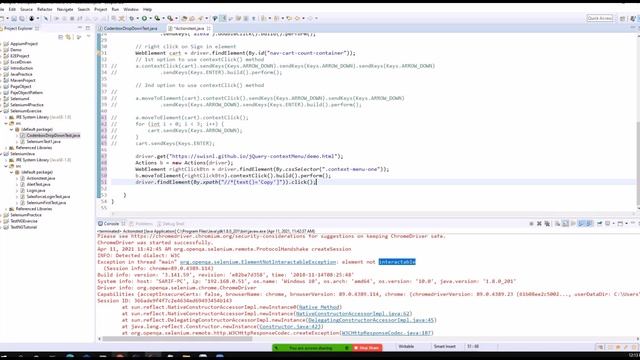
Task: Toggle Link with Editor in Project Explorer
Action: (x=68, y=37)
